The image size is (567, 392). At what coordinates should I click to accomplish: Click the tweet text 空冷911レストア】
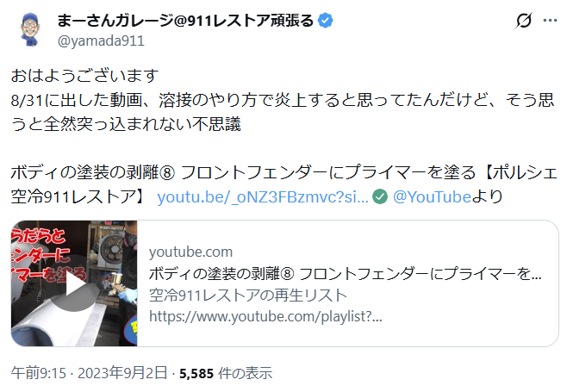pyautogui.click(x=77, y=197)
